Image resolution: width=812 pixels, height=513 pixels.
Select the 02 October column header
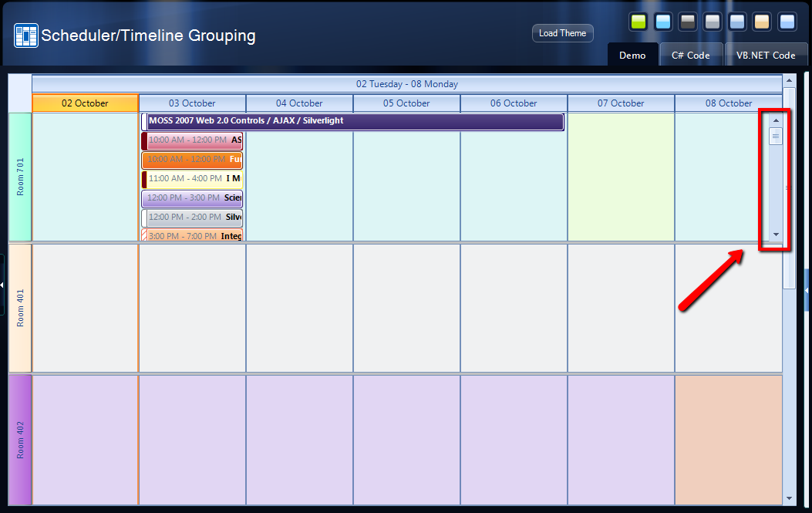[x=85, y=103]
